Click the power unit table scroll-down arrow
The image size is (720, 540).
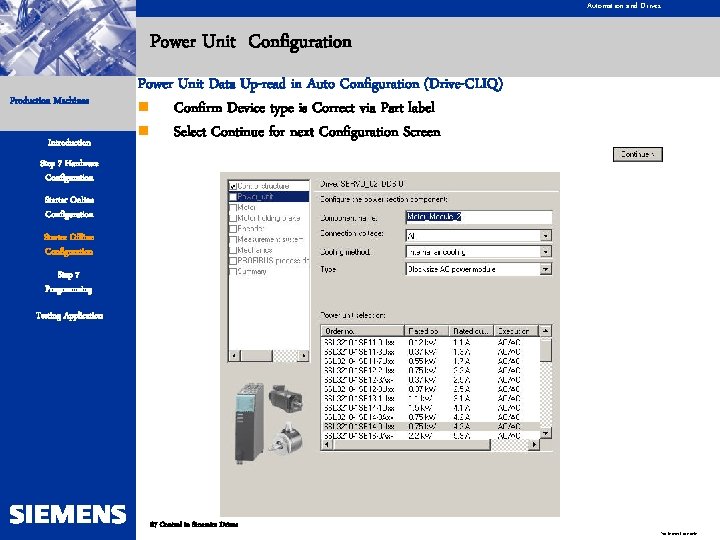[x=545, y=433]
